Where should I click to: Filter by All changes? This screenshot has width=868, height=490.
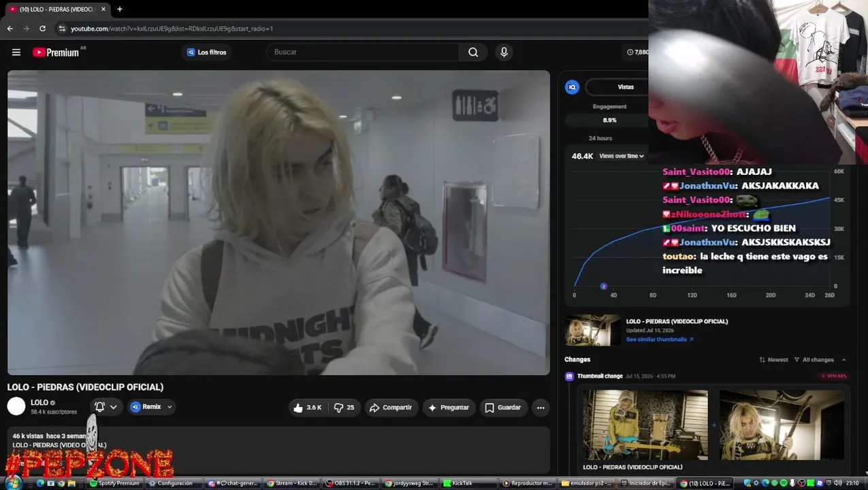814,360
